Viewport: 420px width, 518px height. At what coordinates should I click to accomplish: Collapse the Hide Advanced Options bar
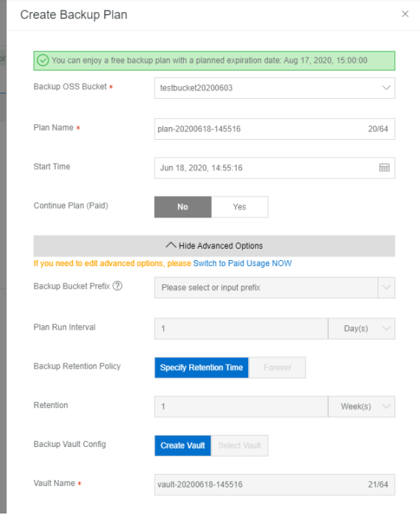(x=214, y=246)
